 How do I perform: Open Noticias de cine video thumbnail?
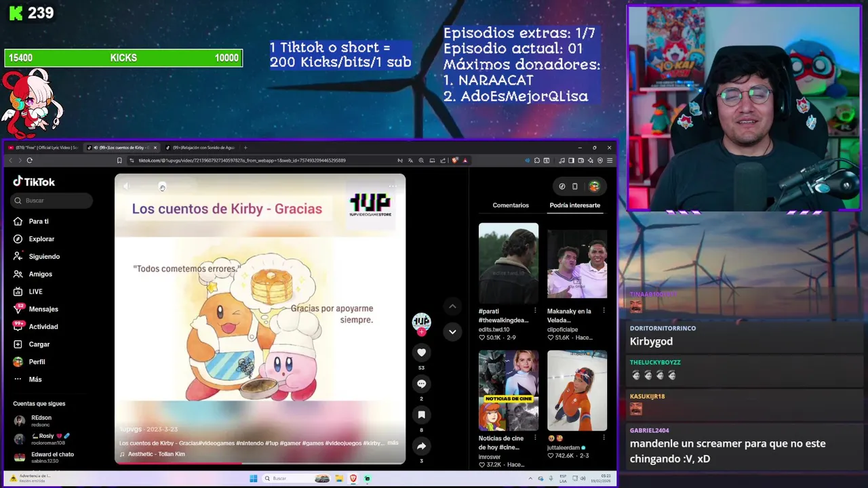point(509,390)
